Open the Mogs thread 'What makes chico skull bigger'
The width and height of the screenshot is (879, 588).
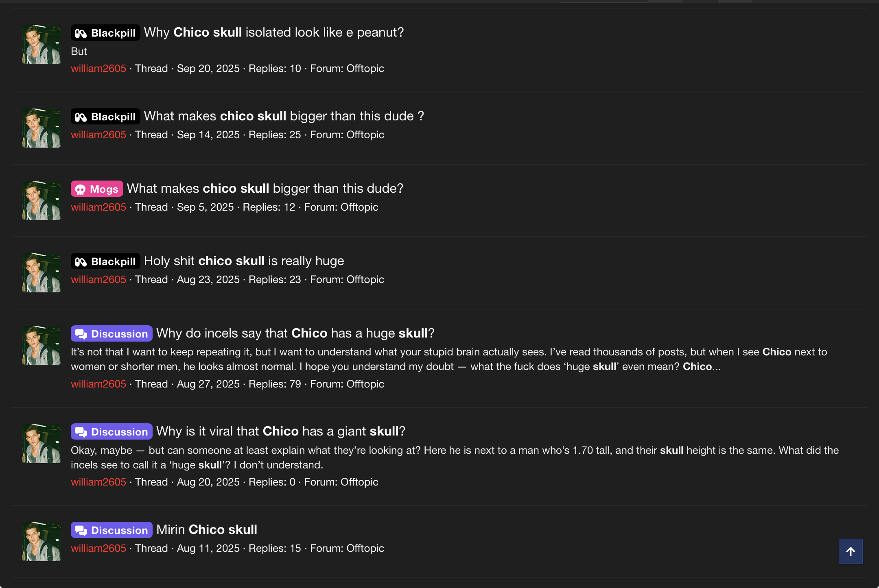[265, 189]
